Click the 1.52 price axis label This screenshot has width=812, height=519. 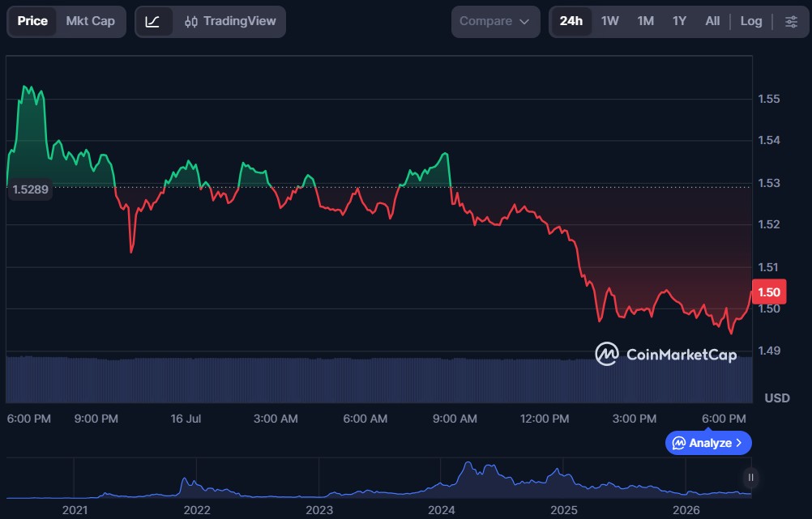tap(768, 224)
